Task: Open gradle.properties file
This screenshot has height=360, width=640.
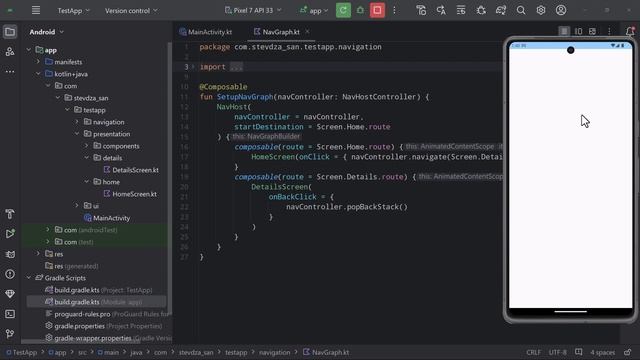Action: coord(103,326)
